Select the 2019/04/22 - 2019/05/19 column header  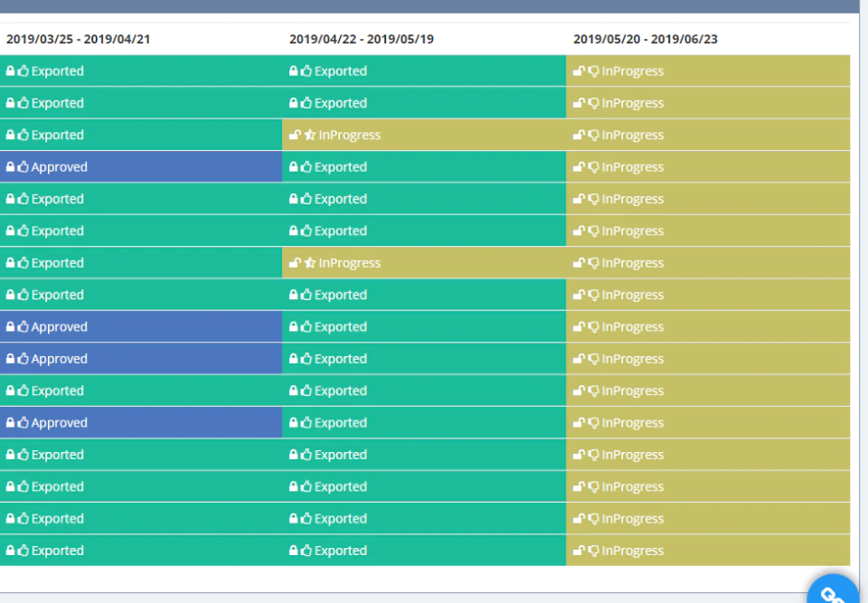point(362,39)
